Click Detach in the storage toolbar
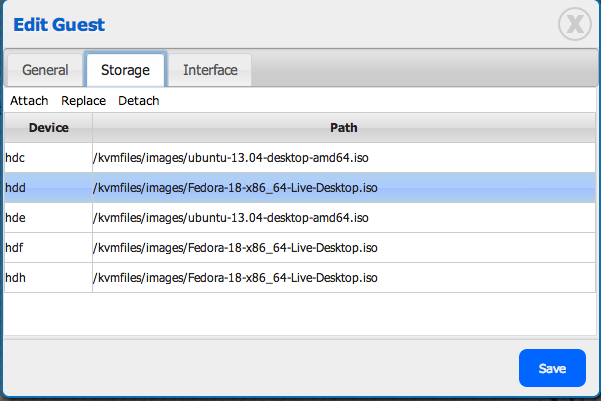601x401 pixels. [x=138, y=101]
